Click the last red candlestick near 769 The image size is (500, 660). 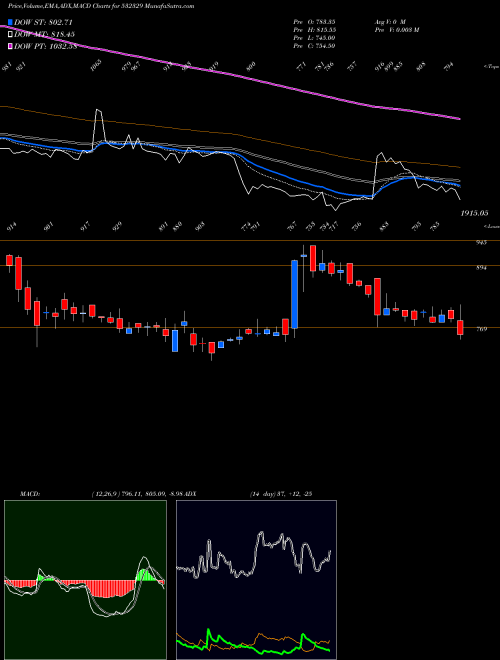tap(460, 327)
